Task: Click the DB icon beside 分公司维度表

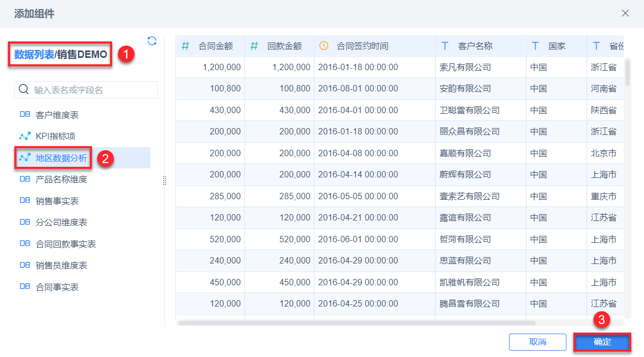Action: tap(24, 222)
